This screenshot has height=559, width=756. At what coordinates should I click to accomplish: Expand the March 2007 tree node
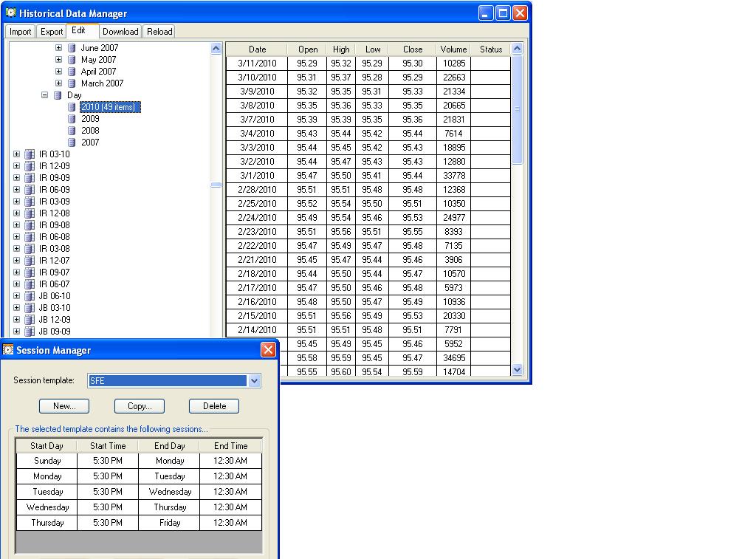[x=58, y=83]
